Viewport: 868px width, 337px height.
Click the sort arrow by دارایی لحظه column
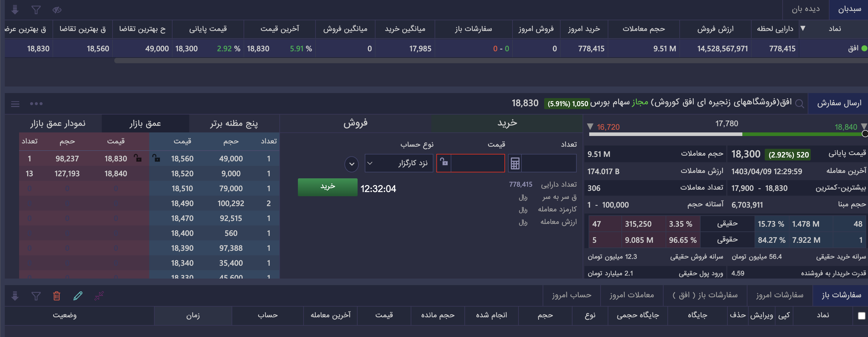point(803,29)
